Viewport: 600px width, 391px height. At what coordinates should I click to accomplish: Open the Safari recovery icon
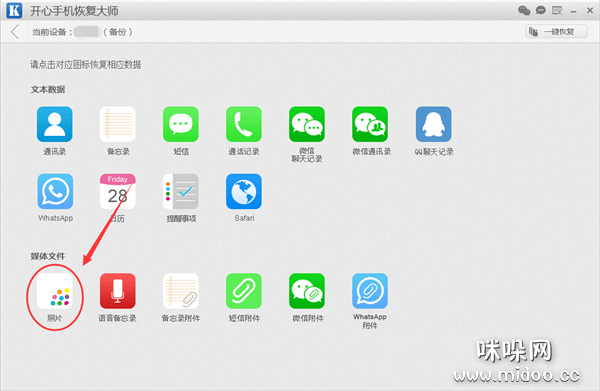click(x=244, y=191)
